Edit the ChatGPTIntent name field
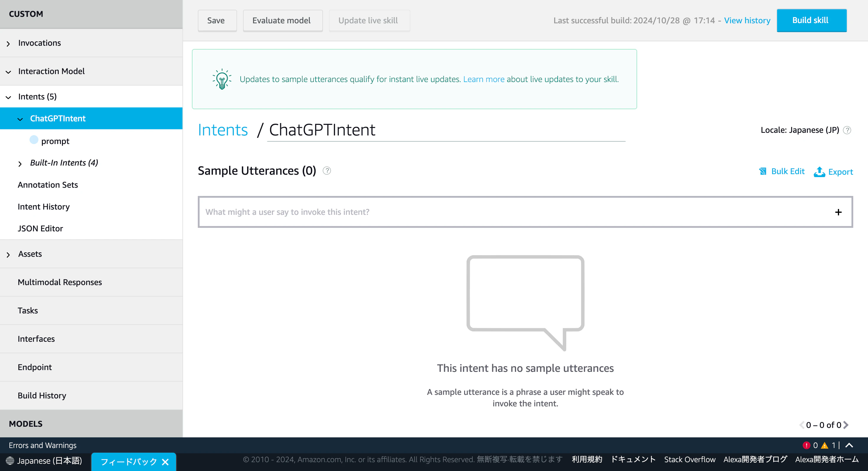The width and height of the screenshot is (868, 471). click(446, 130)
